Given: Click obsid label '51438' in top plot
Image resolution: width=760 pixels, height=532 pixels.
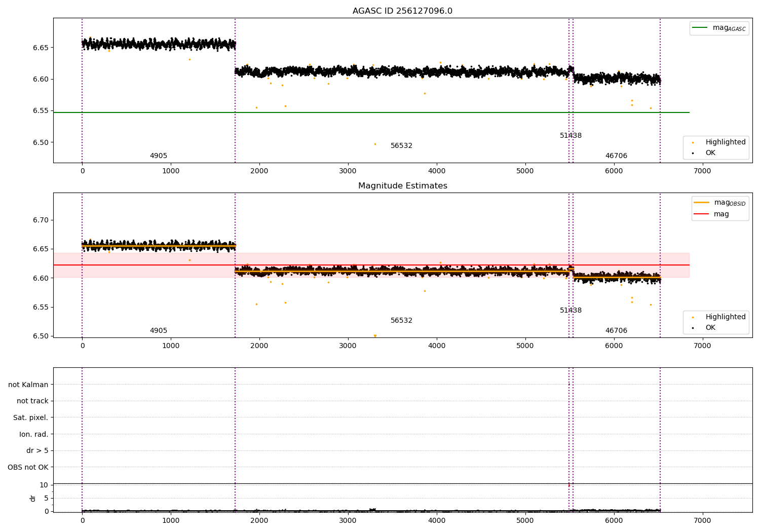Looking at the screenshot, I should (x=571, y=136).
